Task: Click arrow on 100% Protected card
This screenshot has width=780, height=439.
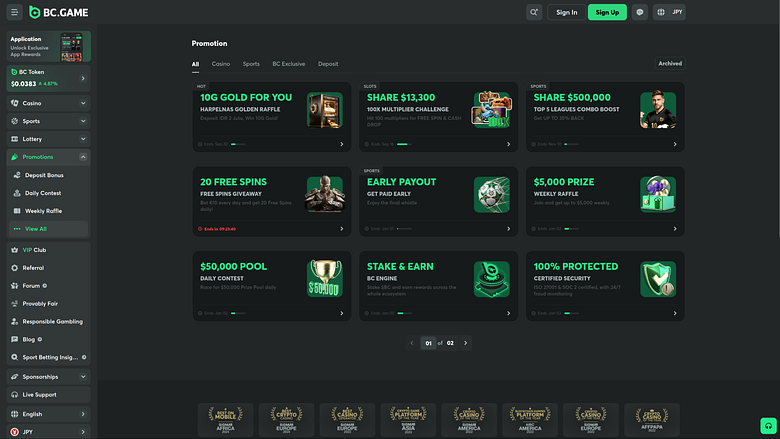Action: click(x=675, y=313)
